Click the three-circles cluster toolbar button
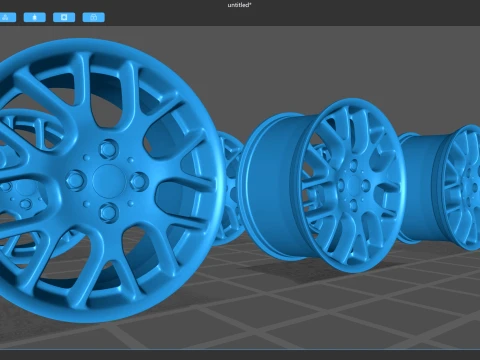Viewport: 480px width, 360px height. (7, 17)
